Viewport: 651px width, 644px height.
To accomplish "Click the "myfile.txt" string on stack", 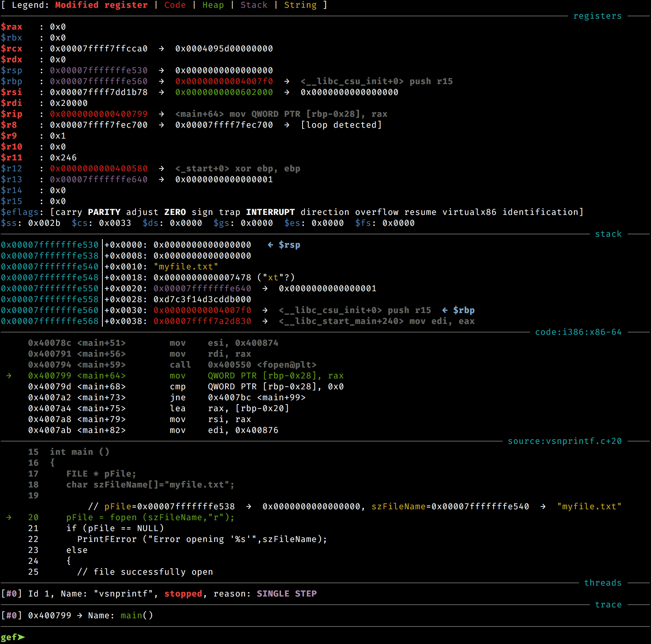I will 186,267.
